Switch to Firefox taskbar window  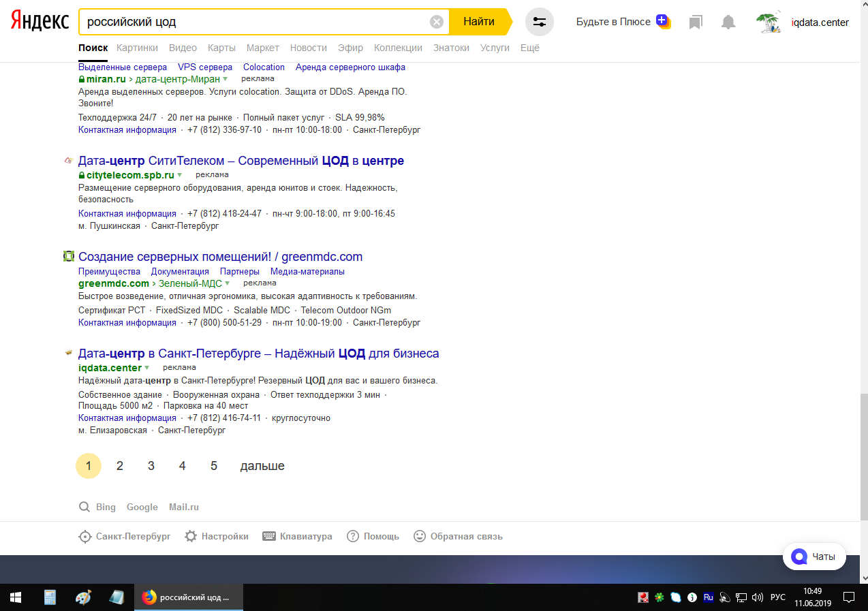189,597
